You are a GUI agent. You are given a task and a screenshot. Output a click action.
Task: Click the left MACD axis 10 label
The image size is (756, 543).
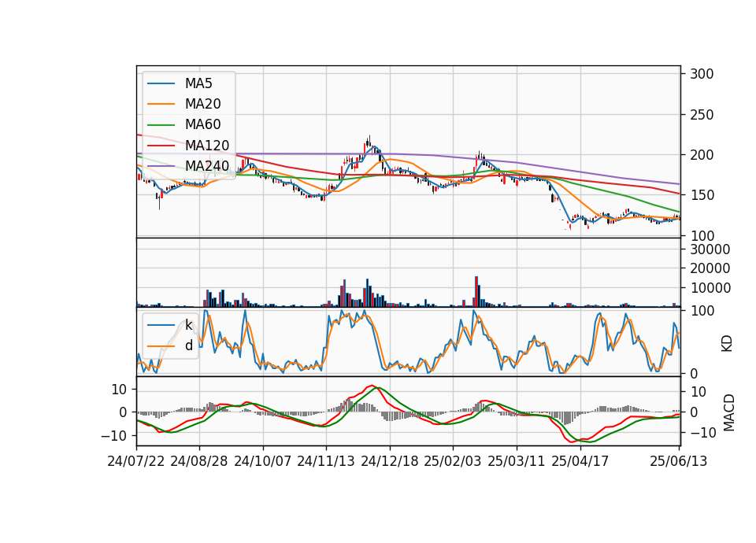(119, 390)
